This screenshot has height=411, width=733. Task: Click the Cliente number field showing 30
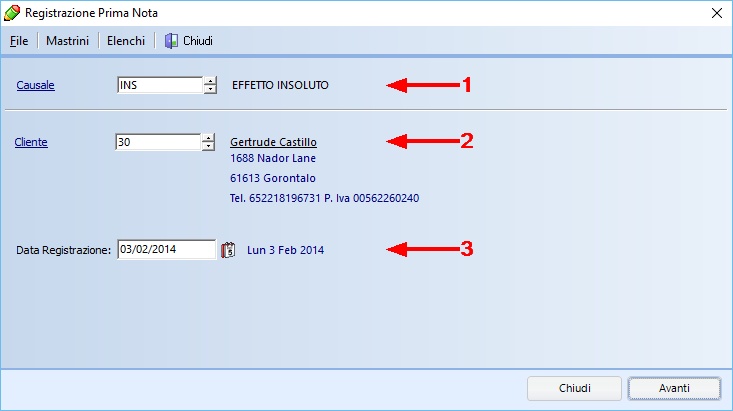coord(158,143)
